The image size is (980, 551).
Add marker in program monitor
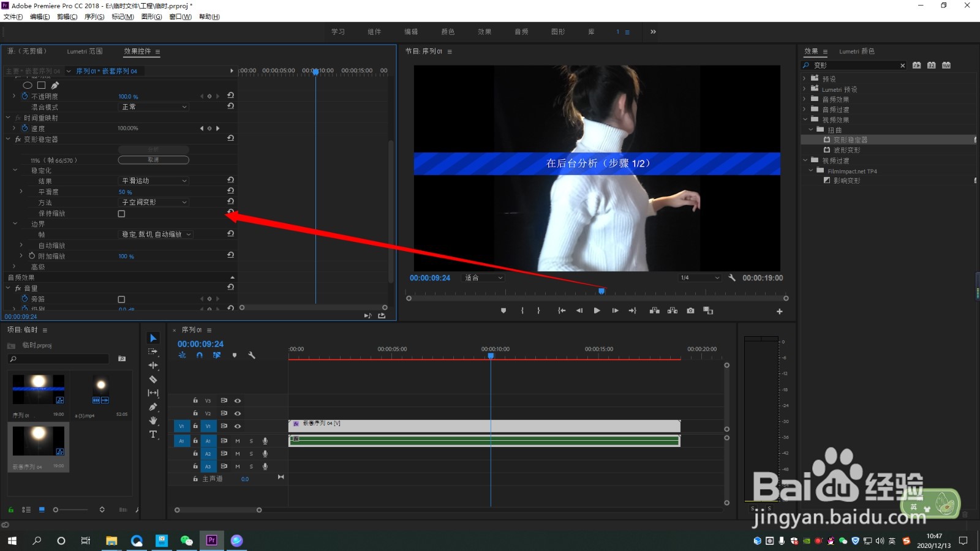click(503, 311)
